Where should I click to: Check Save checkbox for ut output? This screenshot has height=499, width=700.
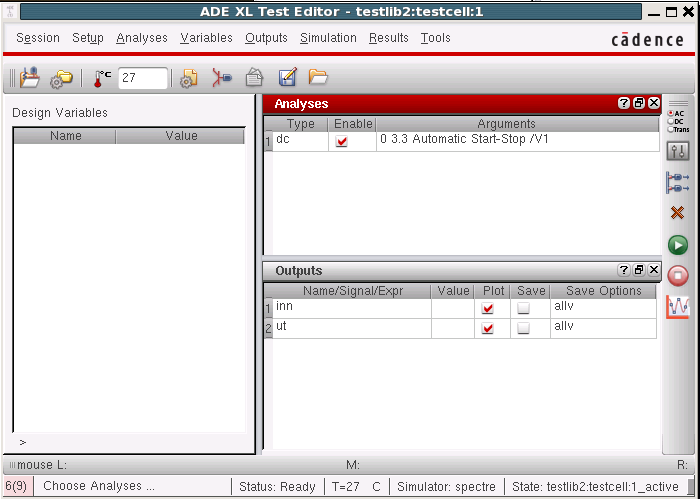click(523, 328)
